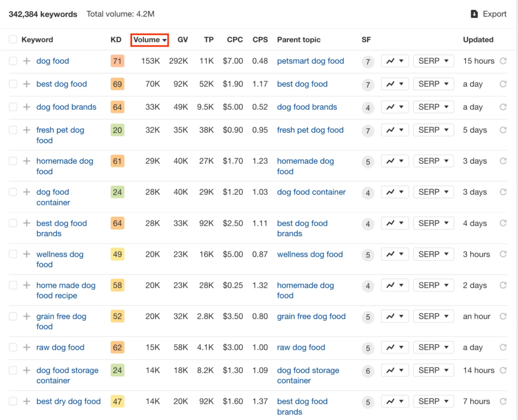Sort table by CPS column header

click(260, 39)
